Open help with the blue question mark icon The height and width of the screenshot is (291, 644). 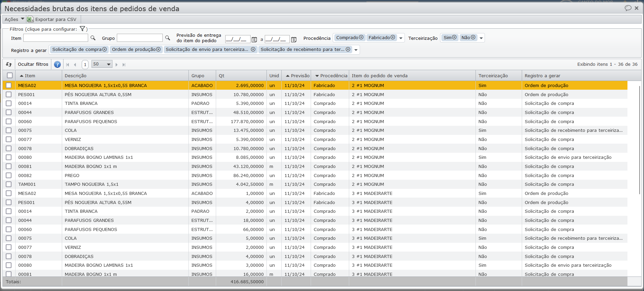tap(57, 64)
